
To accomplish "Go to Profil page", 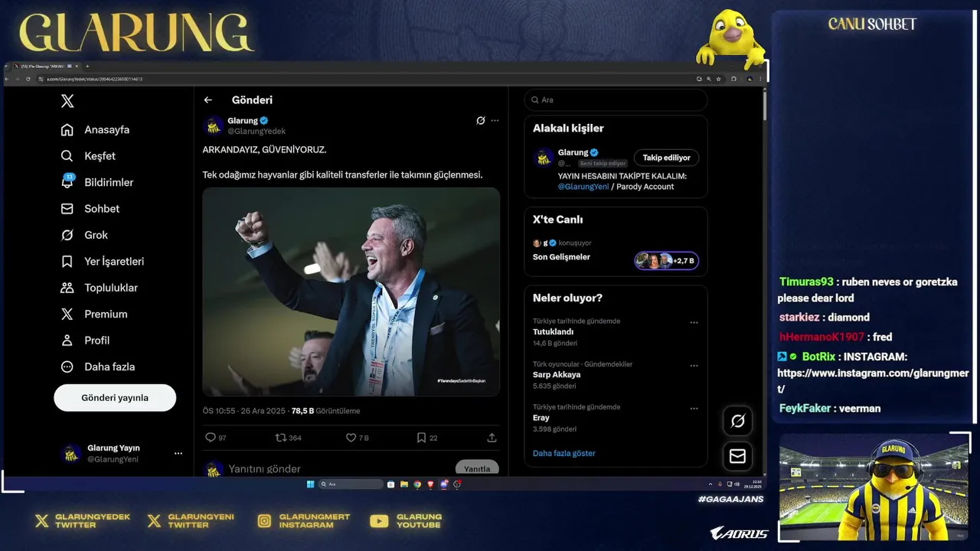I will point(85,341).
